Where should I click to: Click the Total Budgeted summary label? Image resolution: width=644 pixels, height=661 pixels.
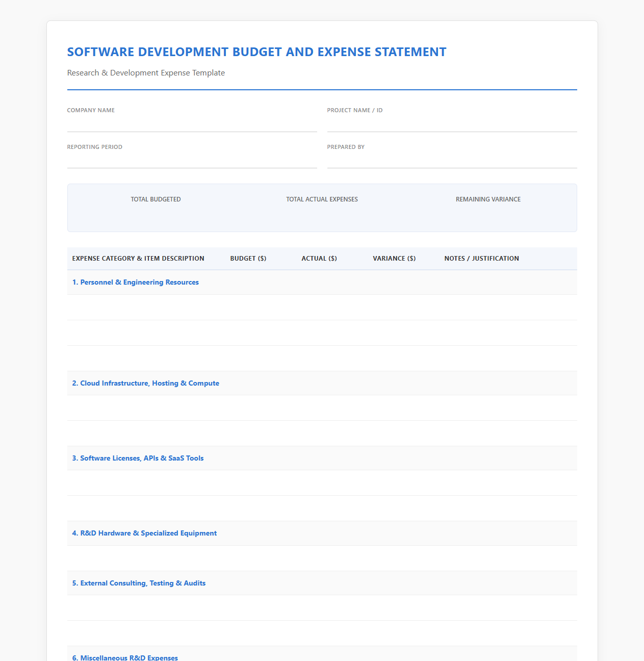[156, 199]
